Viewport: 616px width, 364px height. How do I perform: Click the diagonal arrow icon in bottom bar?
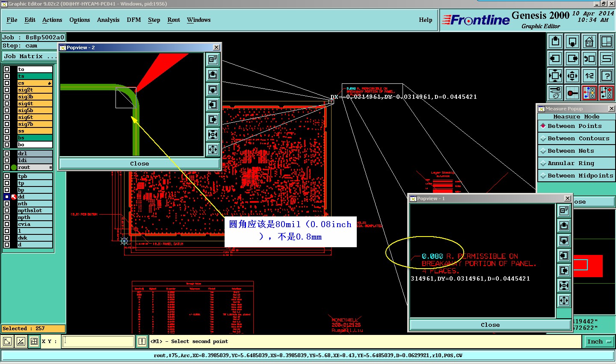click(7, 341)
